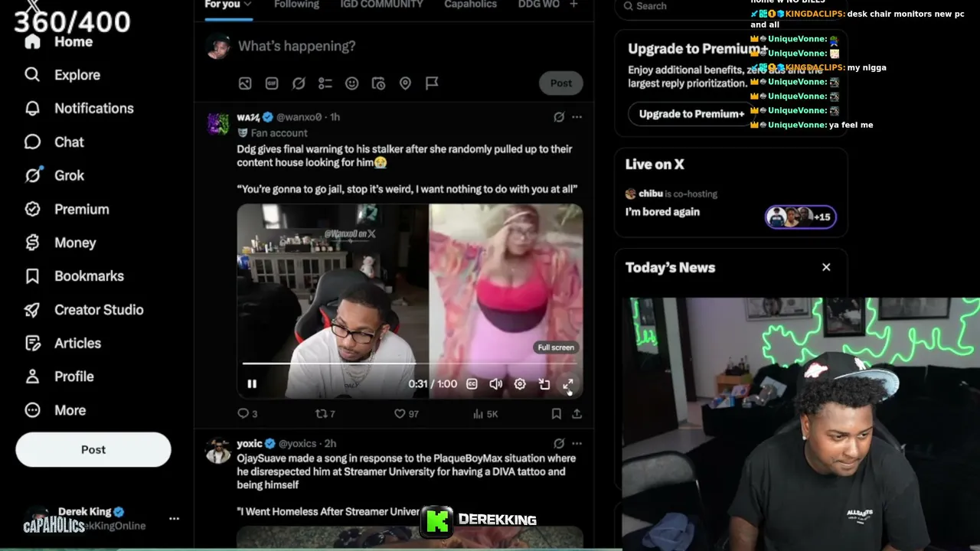Bookmark the WAN post

557,414
